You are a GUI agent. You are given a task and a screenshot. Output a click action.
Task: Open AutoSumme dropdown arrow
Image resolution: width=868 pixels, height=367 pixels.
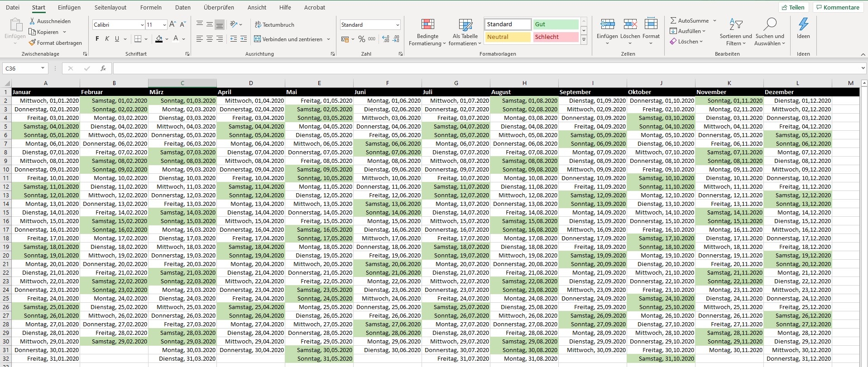715,21
